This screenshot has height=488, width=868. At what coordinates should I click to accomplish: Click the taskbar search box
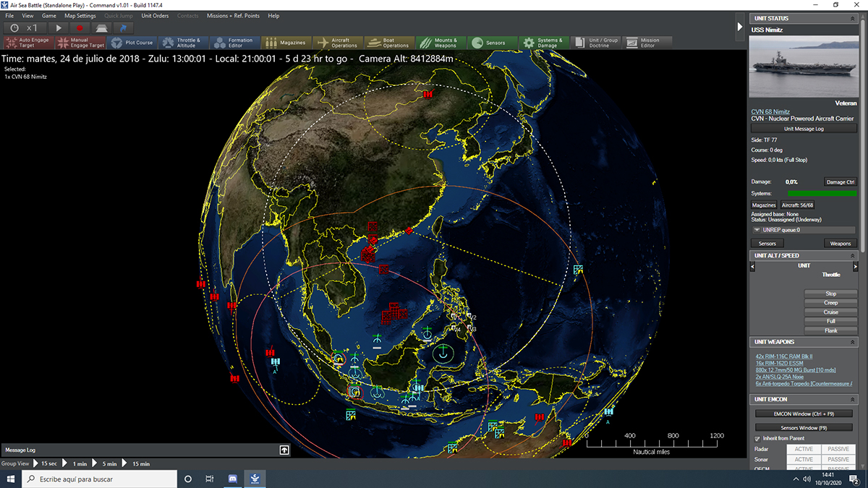point(100,479)
